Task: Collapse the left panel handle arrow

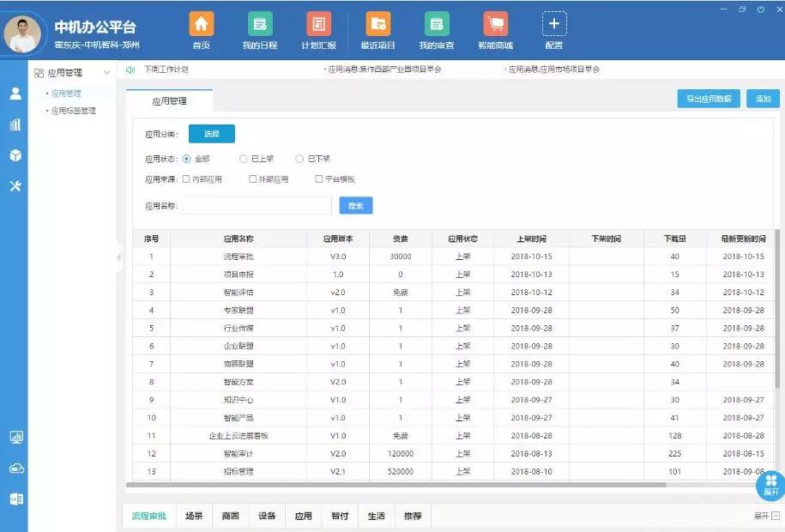Action: point(118,257)
